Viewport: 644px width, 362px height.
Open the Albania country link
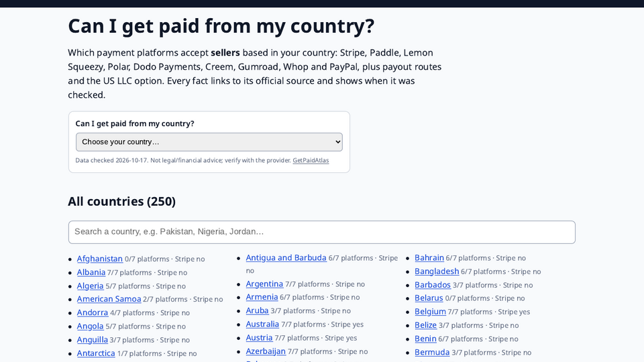(x=91, y=273)
